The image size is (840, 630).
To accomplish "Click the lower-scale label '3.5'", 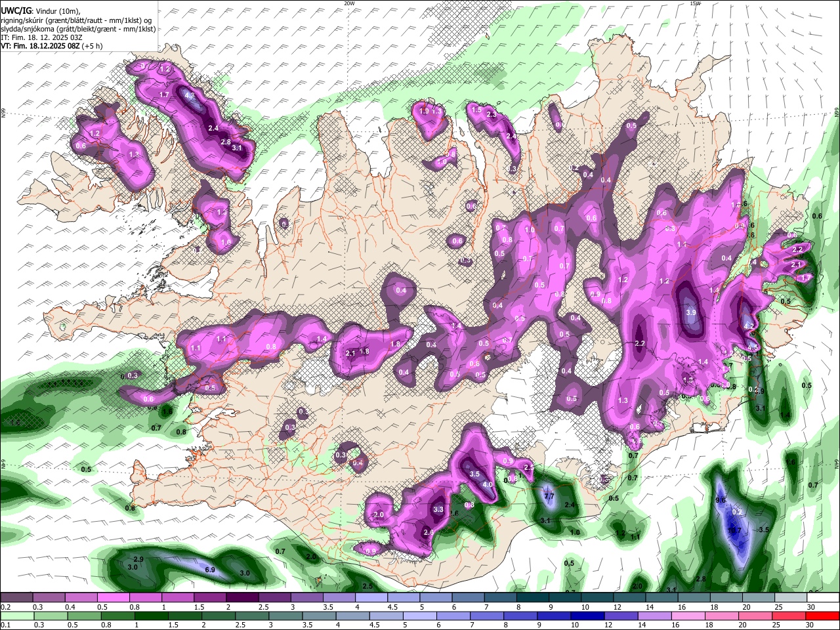I will pyautogui.click(x=306, y=625).
